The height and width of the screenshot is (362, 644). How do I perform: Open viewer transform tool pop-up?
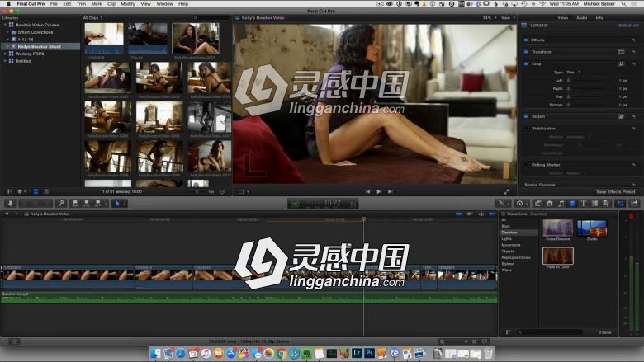click(x=244, y=191)
